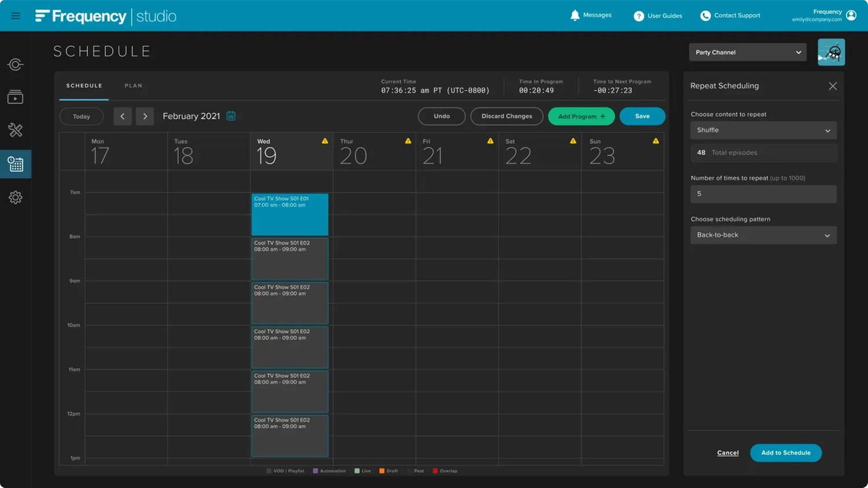Open User Guides help icon
The width and height of the screenshot is (868, 488).
(x=638, y=16)
